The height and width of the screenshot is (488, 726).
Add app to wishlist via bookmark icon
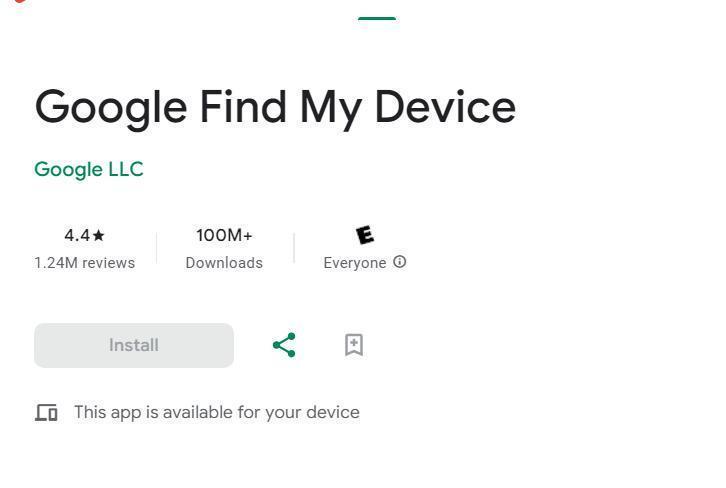click(x=354, y=345)
